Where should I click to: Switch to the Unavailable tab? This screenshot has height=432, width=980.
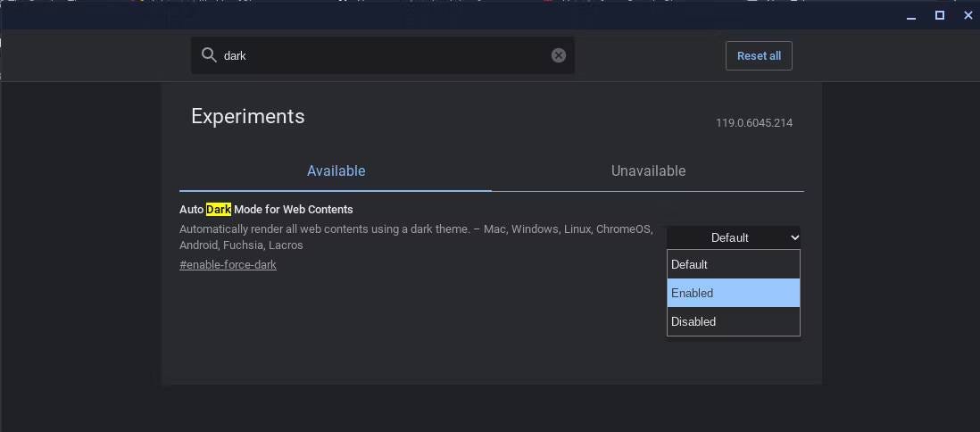click(x=648, y=171)
